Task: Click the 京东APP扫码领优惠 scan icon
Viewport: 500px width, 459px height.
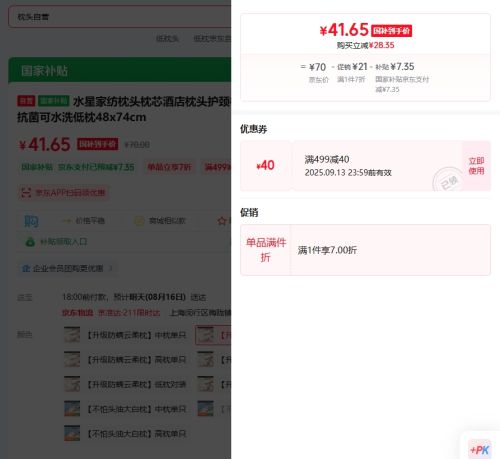Action: [x=26, y=193]
